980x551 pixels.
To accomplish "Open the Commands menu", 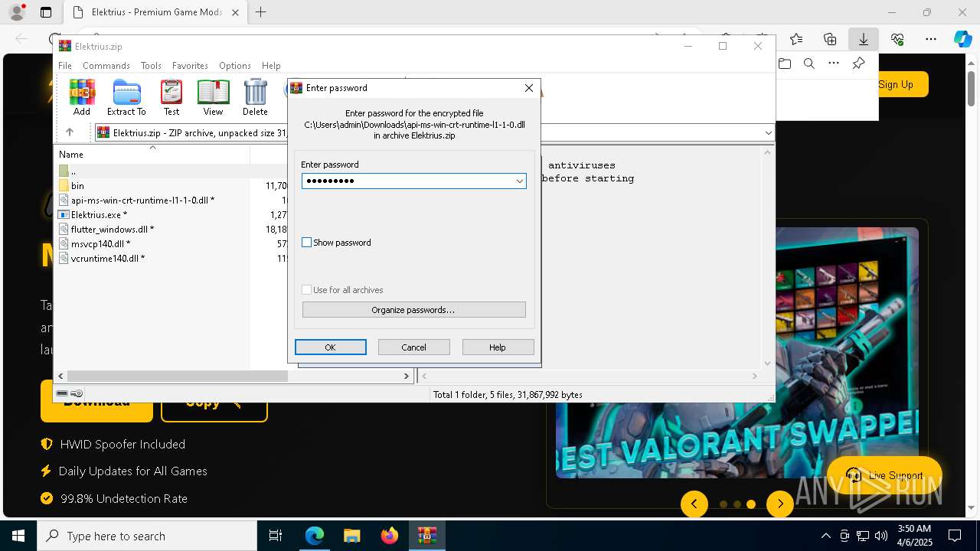I will point(106,66).
